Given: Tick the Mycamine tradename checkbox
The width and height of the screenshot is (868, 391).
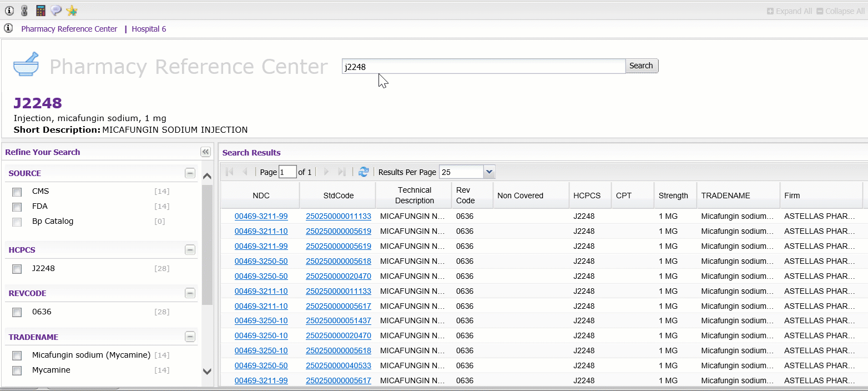Looking at the screenshot, I should coord(17,370).
